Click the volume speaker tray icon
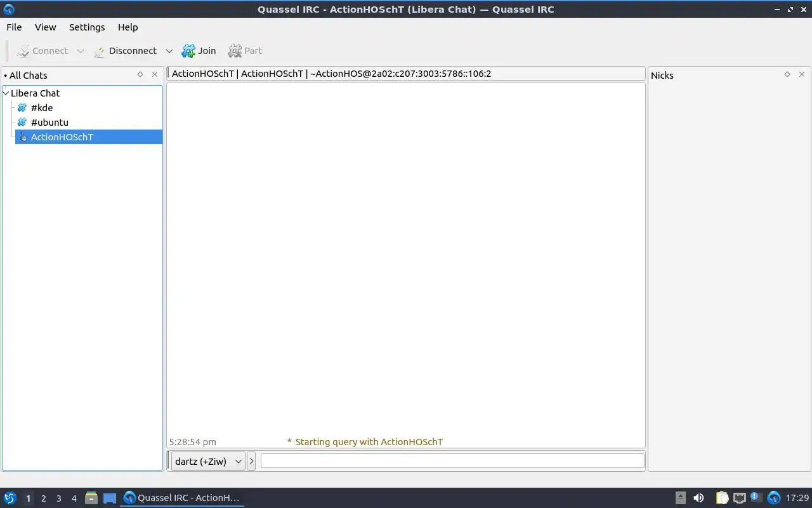 [x=698, y=498]
